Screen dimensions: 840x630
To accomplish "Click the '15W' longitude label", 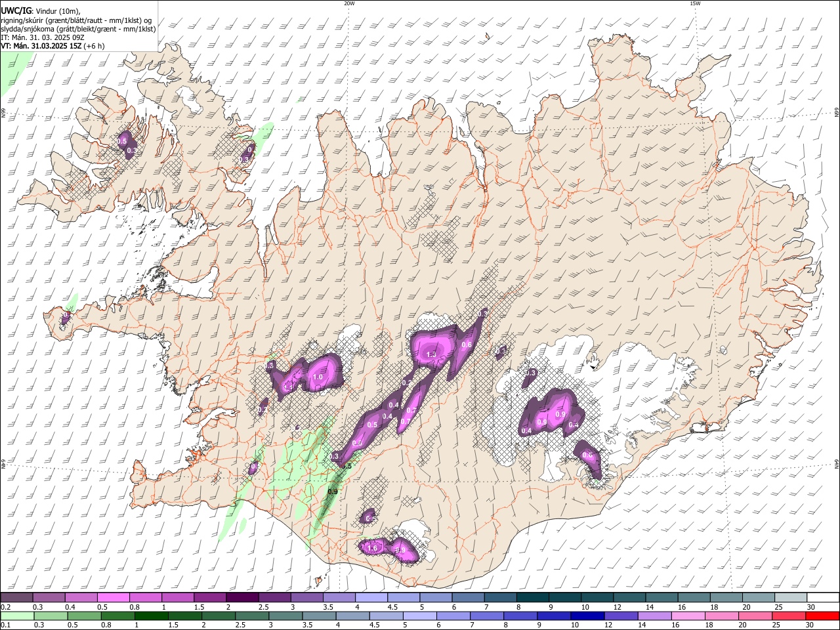I will [x=695, y=3].
